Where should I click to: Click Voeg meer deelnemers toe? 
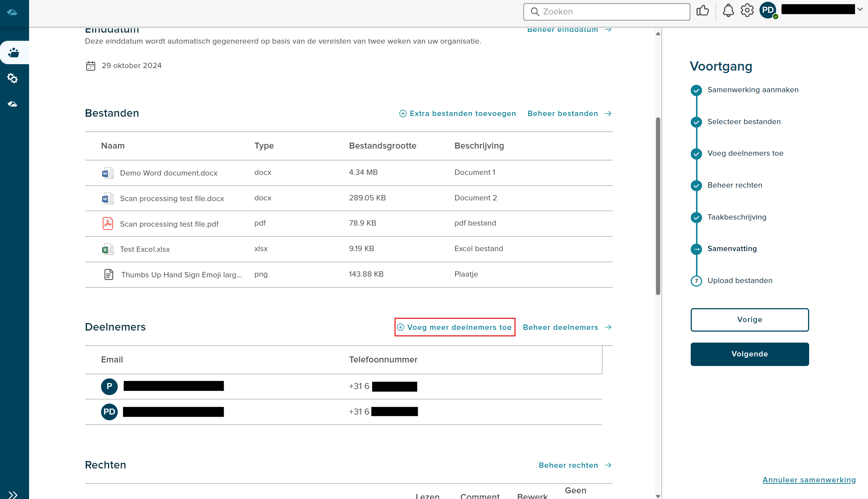455,327
